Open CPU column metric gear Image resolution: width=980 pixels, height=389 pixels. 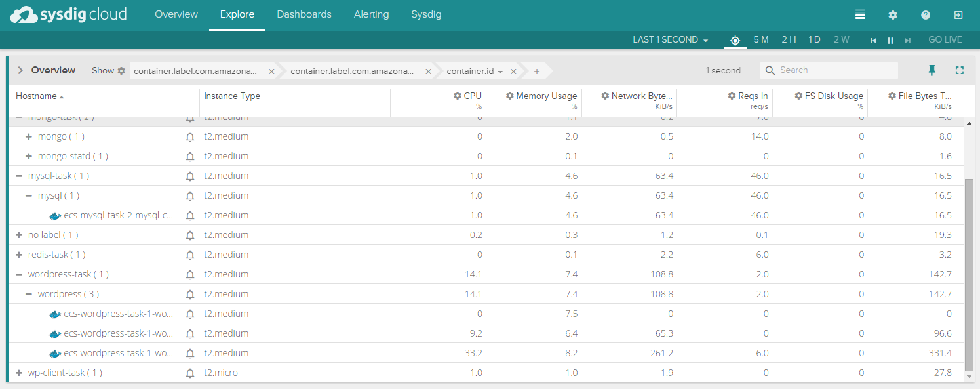click(458, 96)
